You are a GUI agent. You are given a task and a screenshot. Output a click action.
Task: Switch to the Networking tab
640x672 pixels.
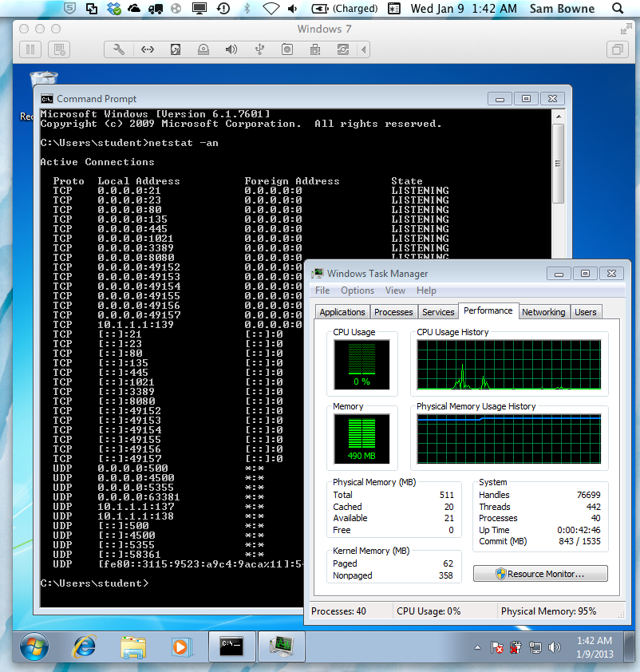543,312
